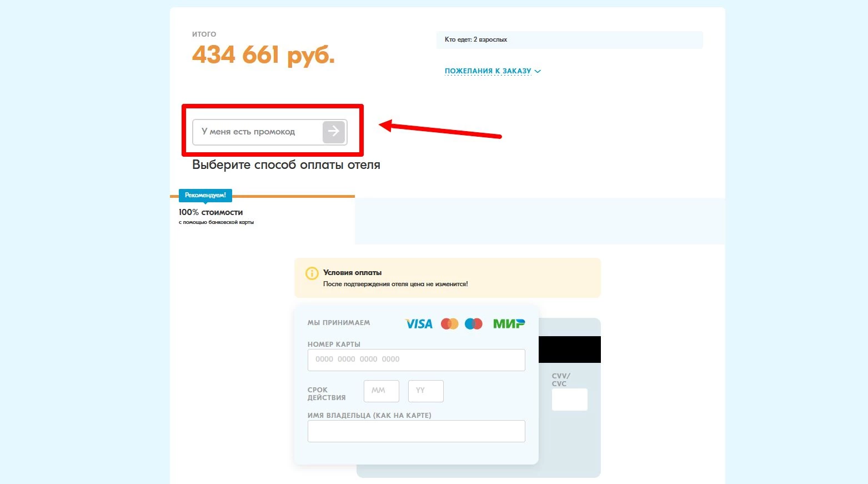868x484 pixels.
Task: Click the Условия оплаты notice banner
Action: 448,278
